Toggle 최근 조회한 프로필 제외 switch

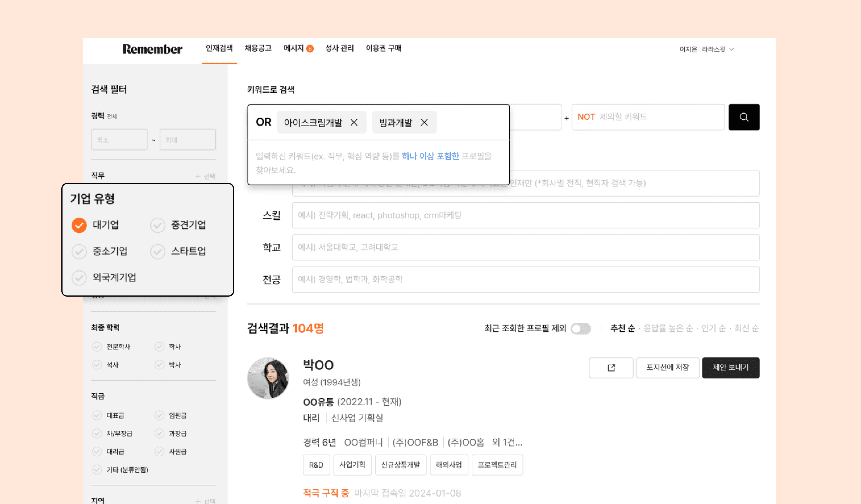(581, 328)
